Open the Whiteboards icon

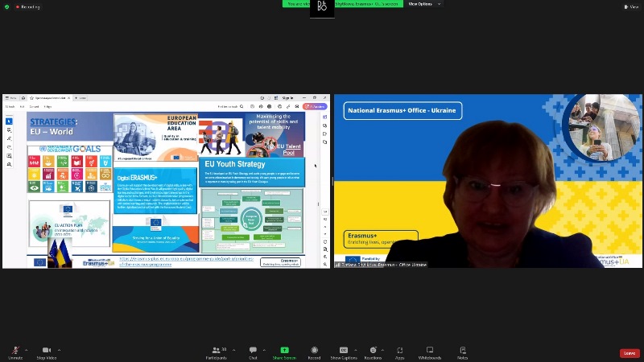(430, 351)
